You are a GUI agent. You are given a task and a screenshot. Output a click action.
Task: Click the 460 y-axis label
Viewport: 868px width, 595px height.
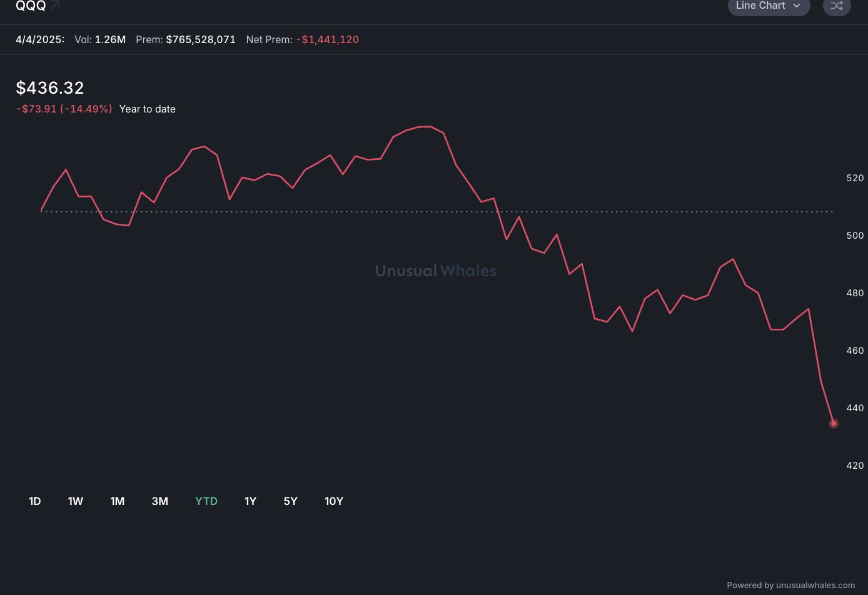point(855,351)
